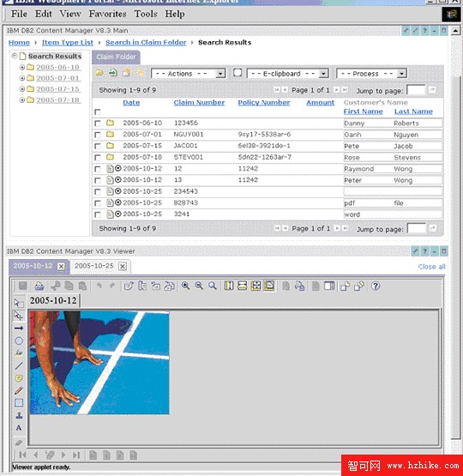This screenshot has width=463, height=476.
Task: Check the box for Raymond Wong row
Action: 98,169
